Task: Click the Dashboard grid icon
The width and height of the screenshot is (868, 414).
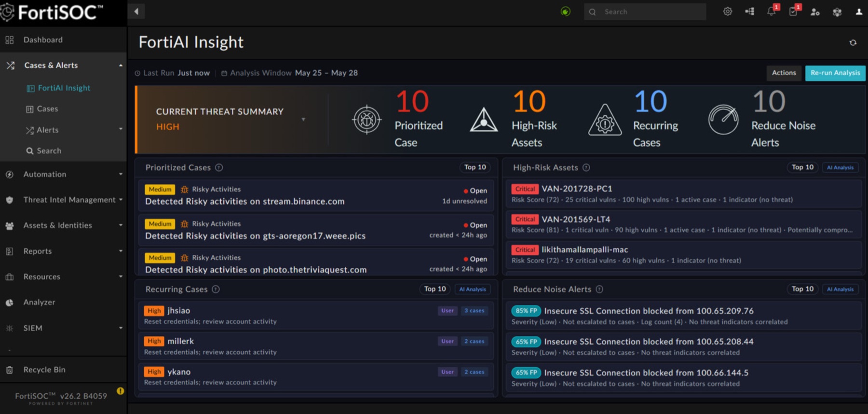Action: (x=10, y=40)
